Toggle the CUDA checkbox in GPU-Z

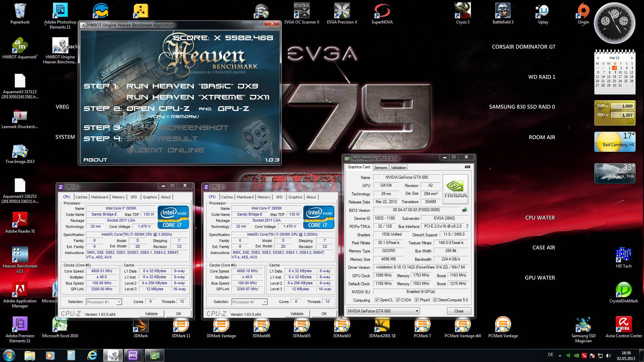point(398,300)
